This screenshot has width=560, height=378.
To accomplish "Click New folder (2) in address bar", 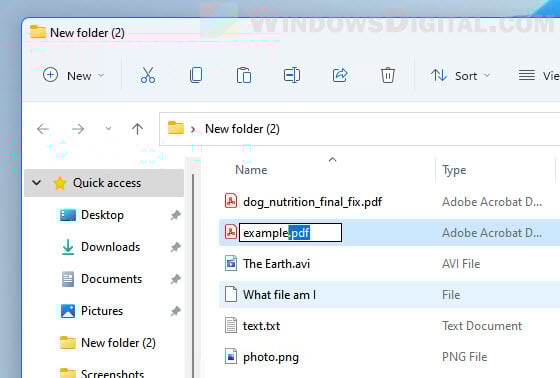I will 242,129.
